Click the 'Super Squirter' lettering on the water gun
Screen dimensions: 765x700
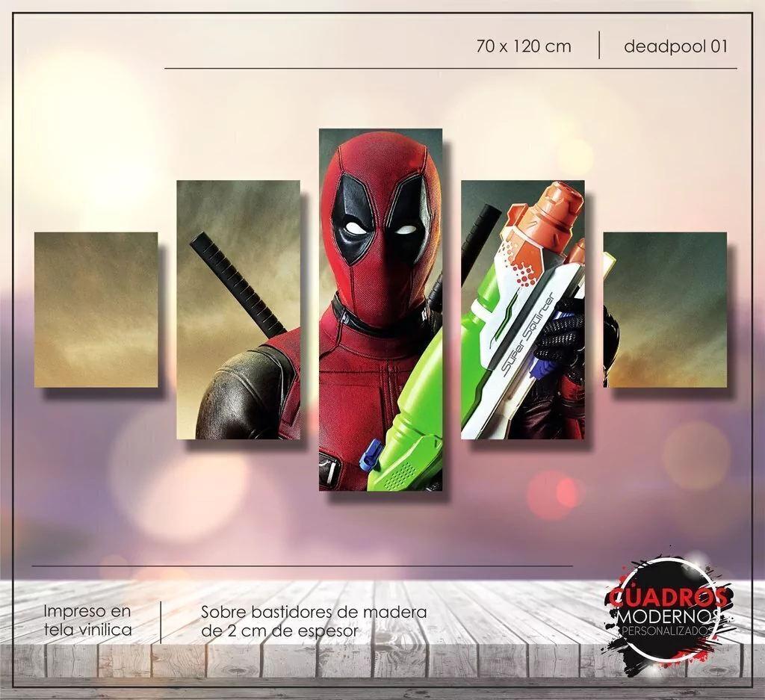coord(528,334)
